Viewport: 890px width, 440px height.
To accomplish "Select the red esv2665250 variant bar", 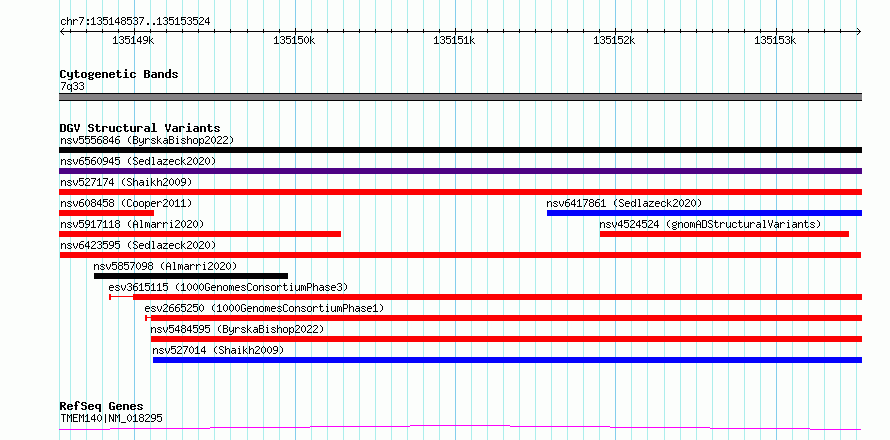I will click(x=504, y=318).
